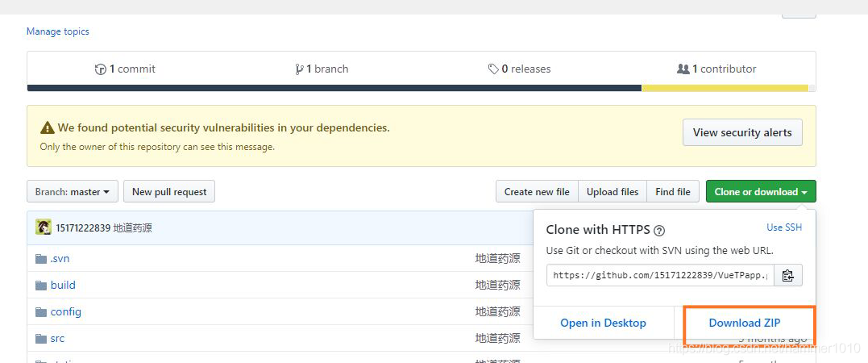This screenshot has height=363, width=868.
Task: Click the New pull request button
Action: click(169, 192)
